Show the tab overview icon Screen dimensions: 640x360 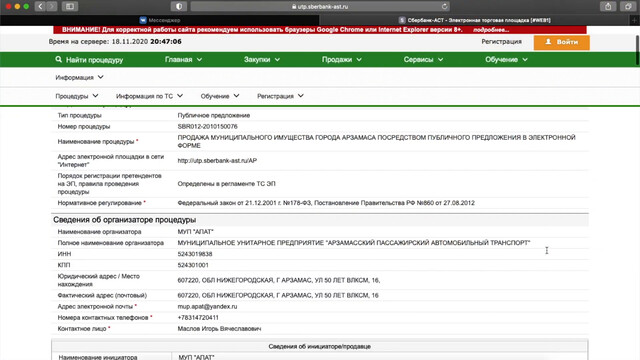pyautogui.click(x=628, y=7)
